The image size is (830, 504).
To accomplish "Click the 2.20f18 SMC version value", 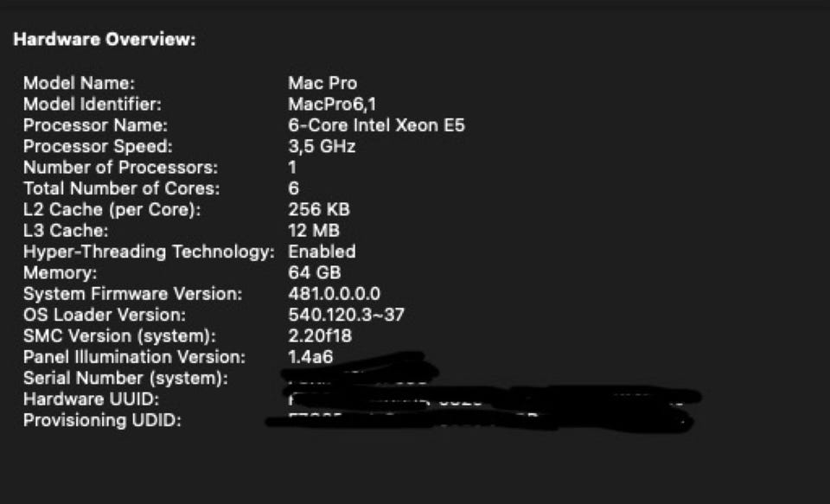I will click(x=320, y=335).
